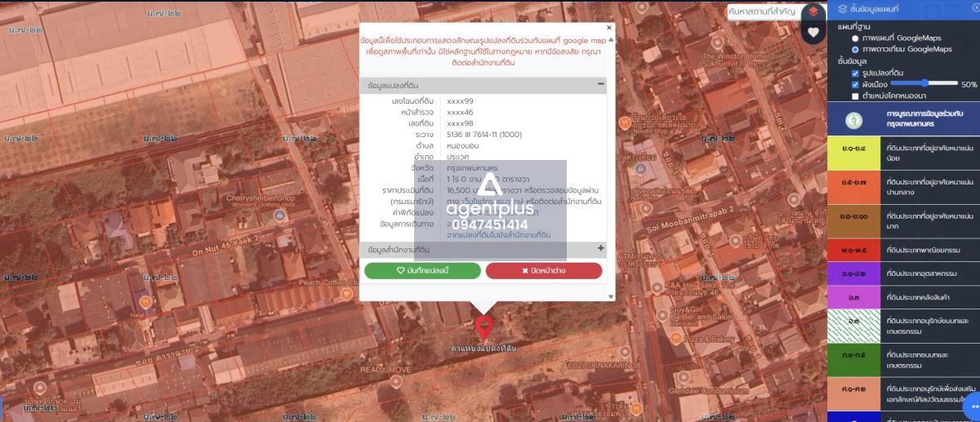This screenshot has width=980, height=422.
Task: Click the green บันทึกแปลงนี้ save button
Action: pyautogui.click(x=422, y=270)
